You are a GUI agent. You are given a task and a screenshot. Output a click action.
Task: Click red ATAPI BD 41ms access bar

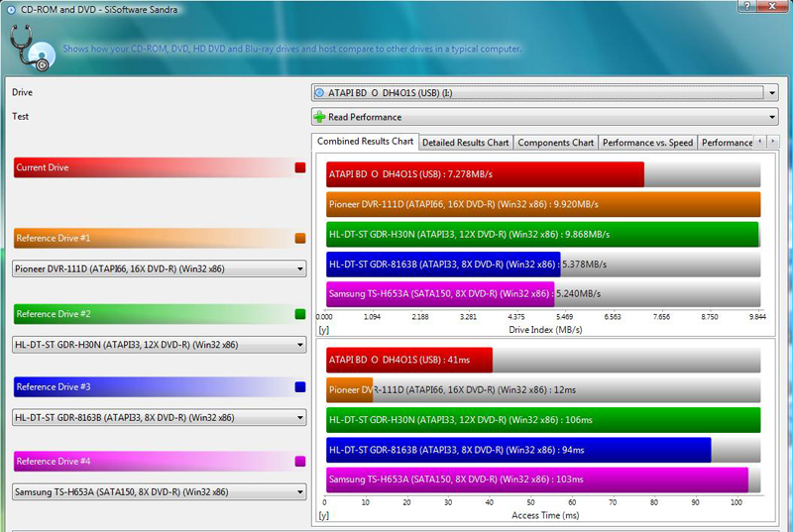pos(409,360)
